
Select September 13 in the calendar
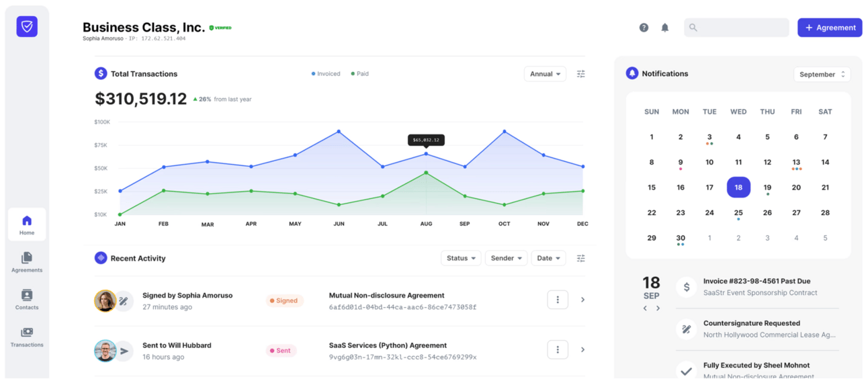(796, 163)
